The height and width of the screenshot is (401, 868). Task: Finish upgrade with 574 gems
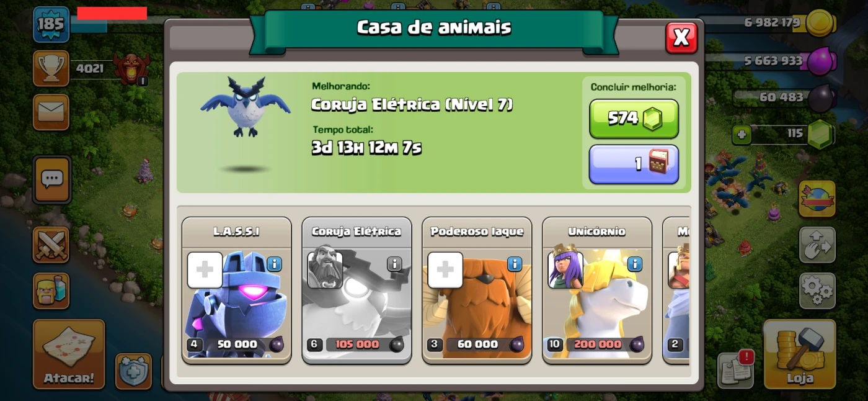(x=634, y=119)
